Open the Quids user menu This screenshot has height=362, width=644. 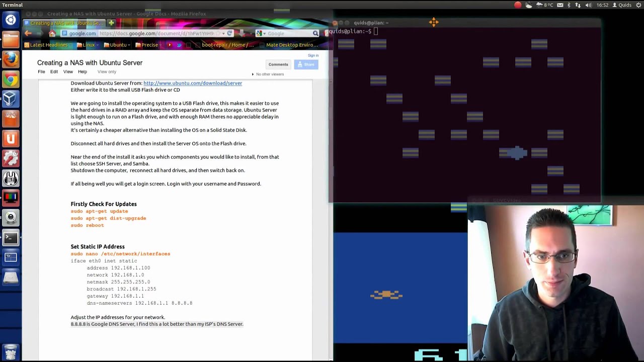[x=621, y=5]
